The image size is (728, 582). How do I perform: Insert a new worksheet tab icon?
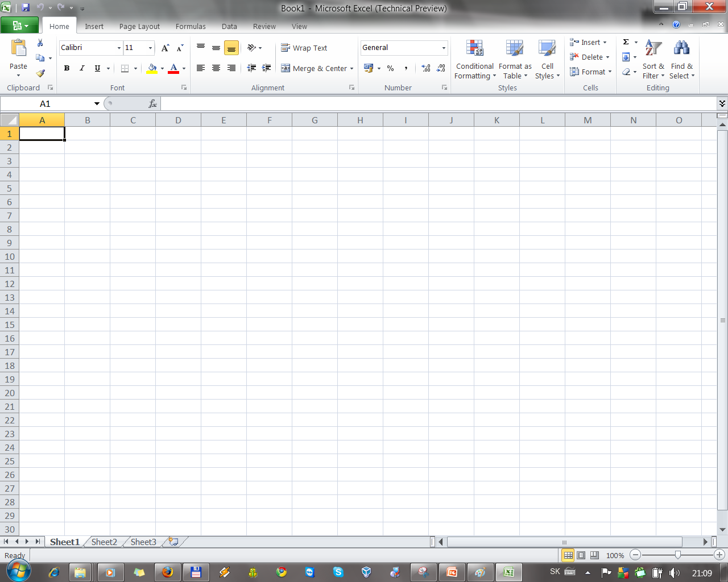pyautogui.click(x=173, y=542)
